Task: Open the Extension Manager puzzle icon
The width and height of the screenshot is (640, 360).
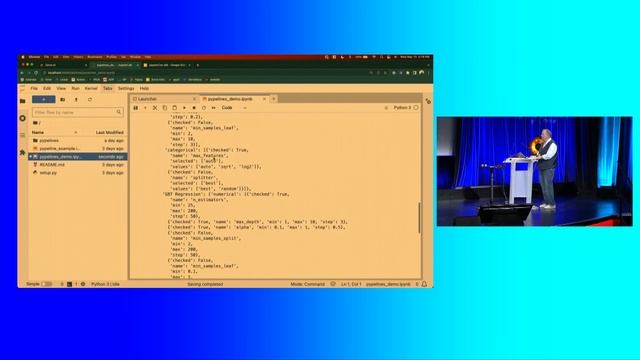Action: pyautogui.click(x=22, y=152)
